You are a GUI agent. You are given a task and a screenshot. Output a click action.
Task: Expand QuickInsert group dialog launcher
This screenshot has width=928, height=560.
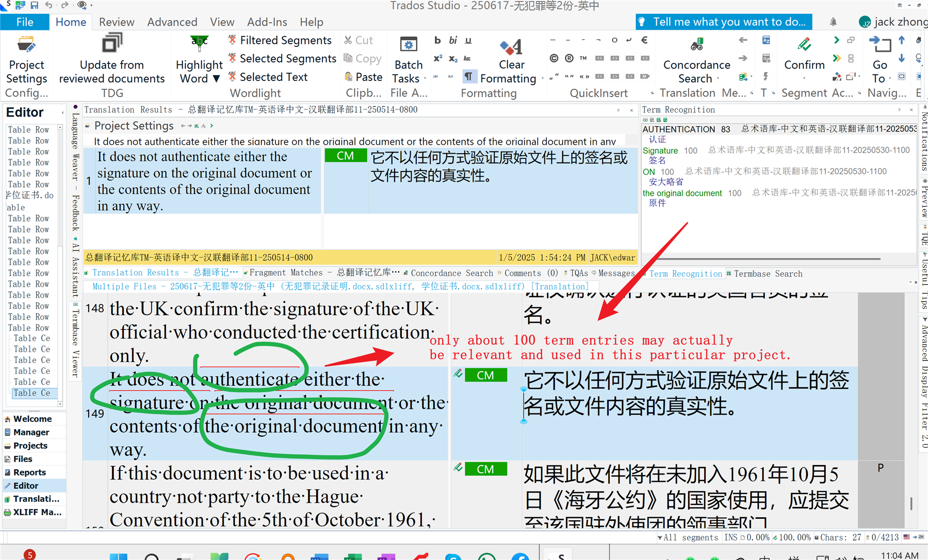[652, 93]
